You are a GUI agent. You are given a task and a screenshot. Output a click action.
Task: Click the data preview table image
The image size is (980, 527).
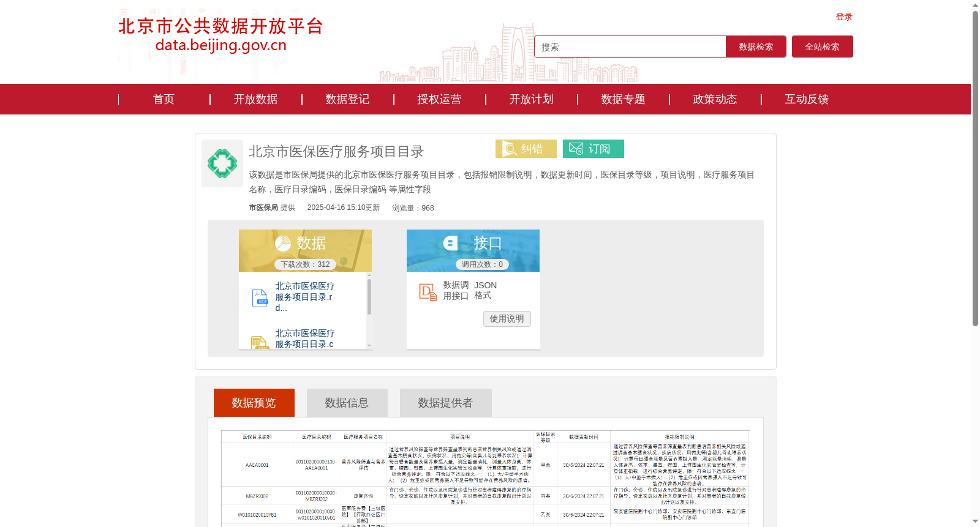485,479
